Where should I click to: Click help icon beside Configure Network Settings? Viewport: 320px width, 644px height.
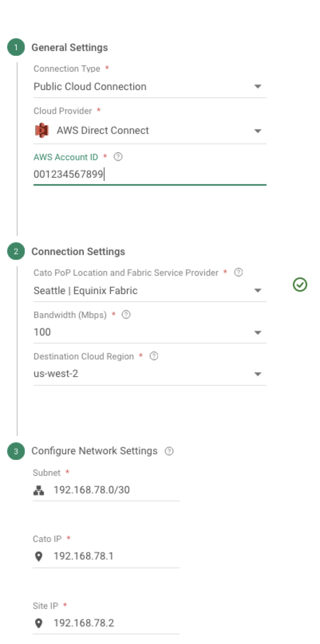tap(169, 451)
